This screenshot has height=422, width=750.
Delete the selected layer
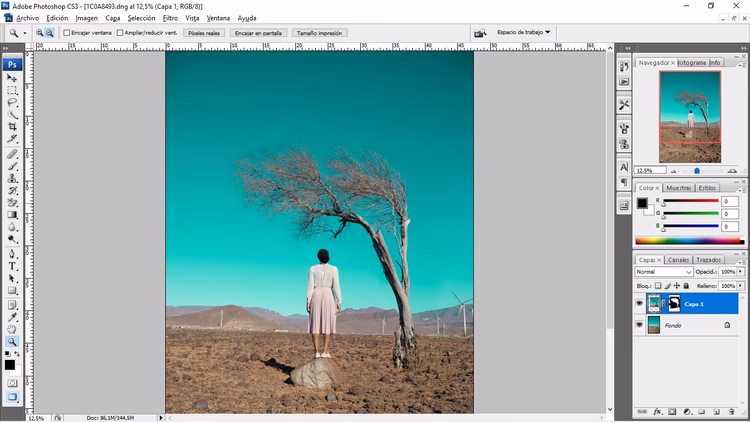click(x=731, y=411)
